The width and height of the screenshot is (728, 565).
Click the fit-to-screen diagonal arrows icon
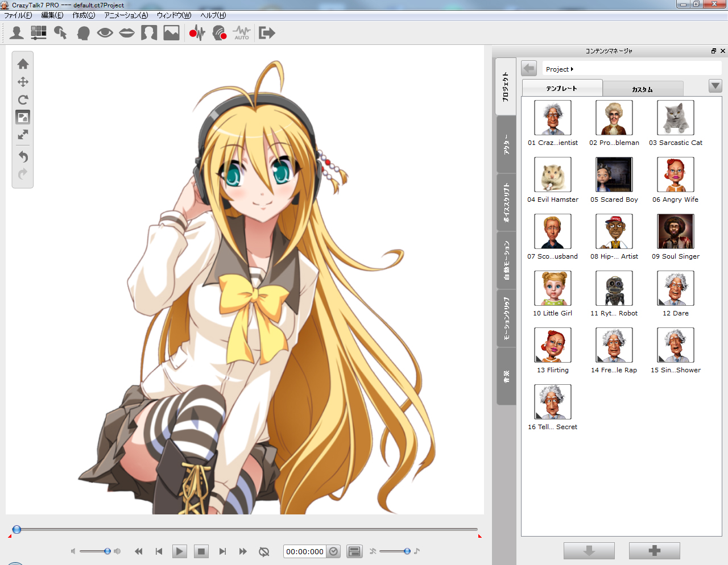(23, 135)
